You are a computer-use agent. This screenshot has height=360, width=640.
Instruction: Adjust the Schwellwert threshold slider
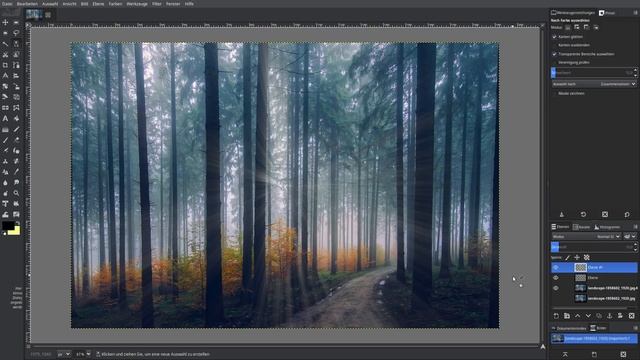point(591,73)
